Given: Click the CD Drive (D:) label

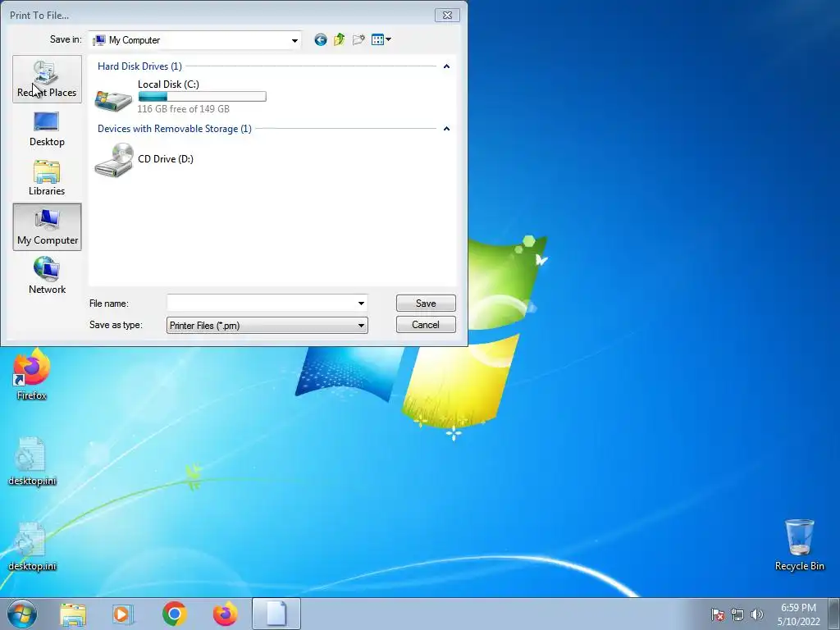Looking at the screenshot, I should pyautogui.click(x=166, y=159).
